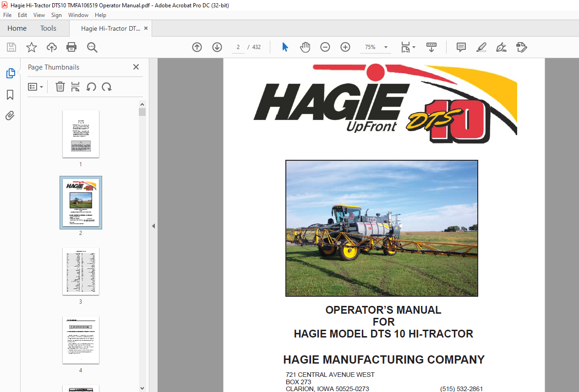Rotate page clockwise
Viewport: 579px width, 392px height.
click(x=107, y=87)
